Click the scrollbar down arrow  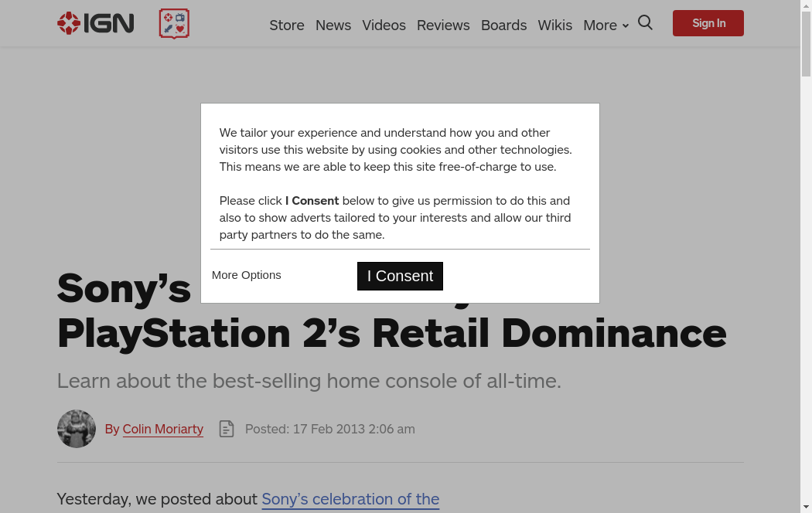tap(806, 508)
